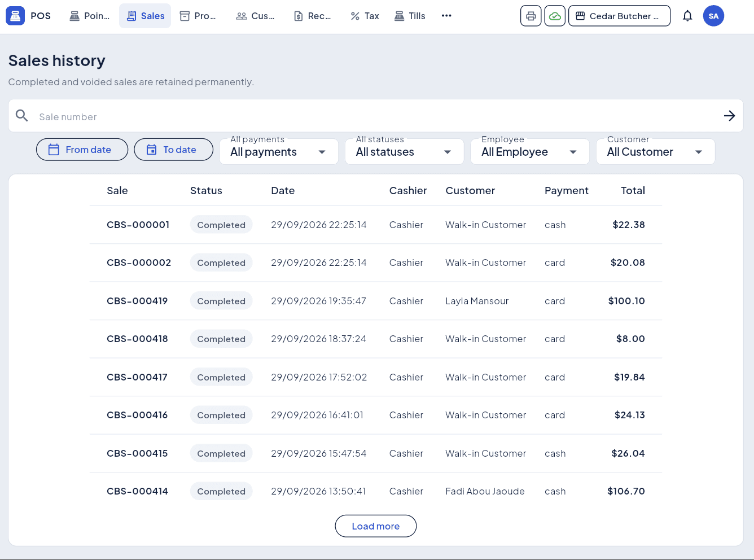
Task: Click the printer icon button
Action: [531, 16]
